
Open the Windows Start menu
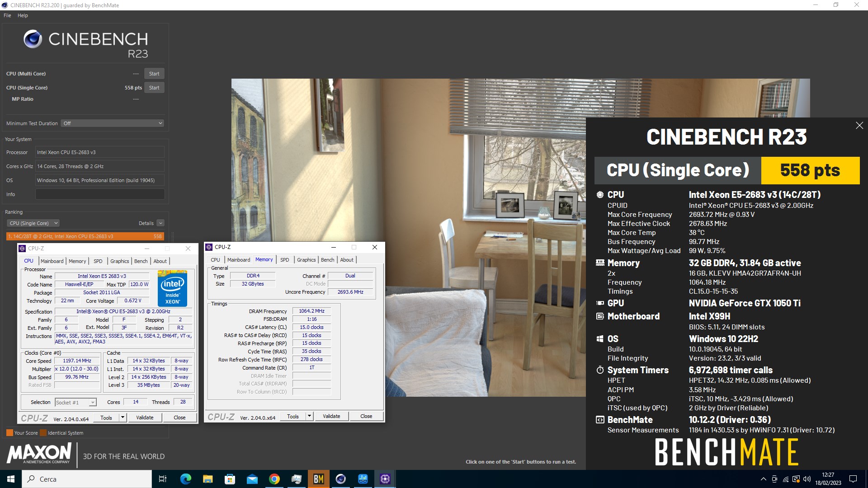11,479
